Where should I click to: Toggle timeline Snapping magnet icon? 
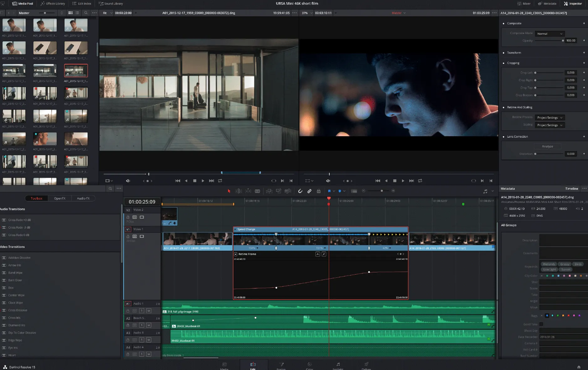300,191
